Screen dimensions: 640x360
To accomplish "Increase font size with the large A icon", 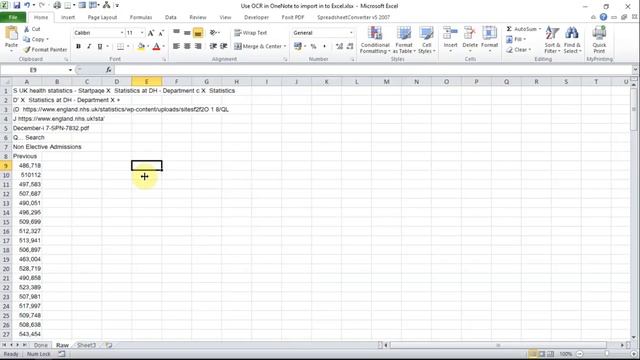I will (x=151, y=33).
